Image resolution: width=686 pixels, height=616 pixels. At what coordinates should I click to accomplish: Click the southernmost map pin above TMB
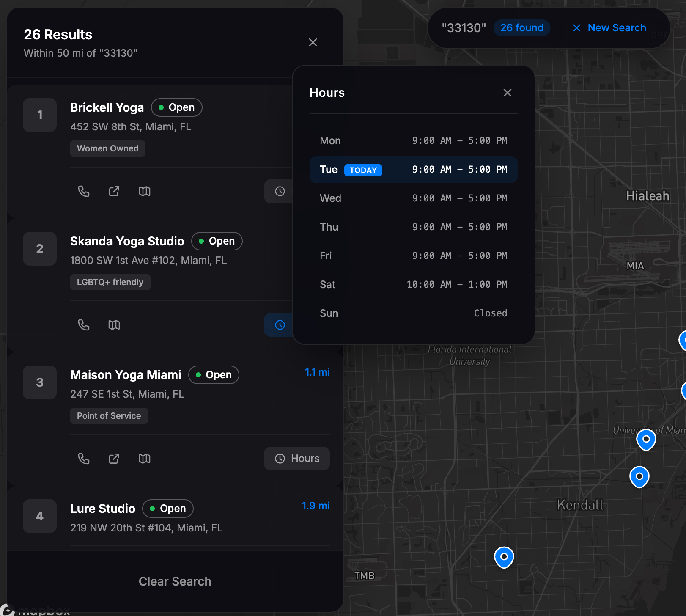coord(504,557)
